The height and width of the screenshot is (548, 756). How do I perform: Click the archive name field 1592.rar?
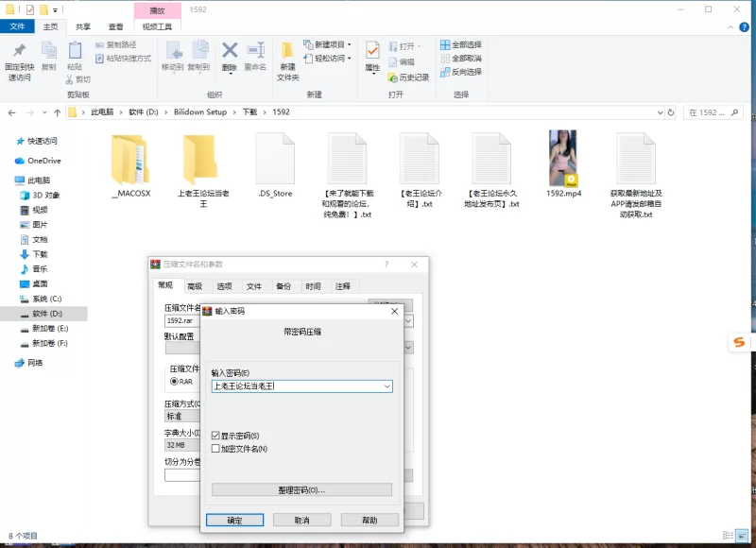[x=182, y=321]
